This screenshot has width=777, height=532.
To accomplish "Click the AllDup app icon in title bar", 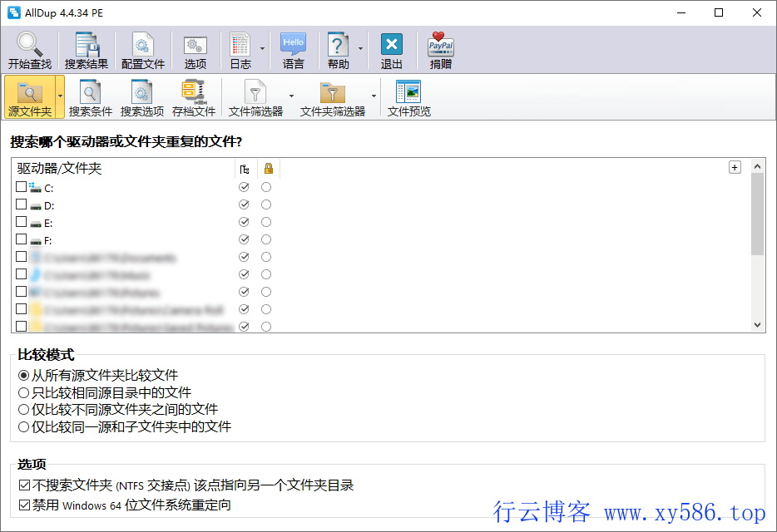I will [x=14, y=12].
